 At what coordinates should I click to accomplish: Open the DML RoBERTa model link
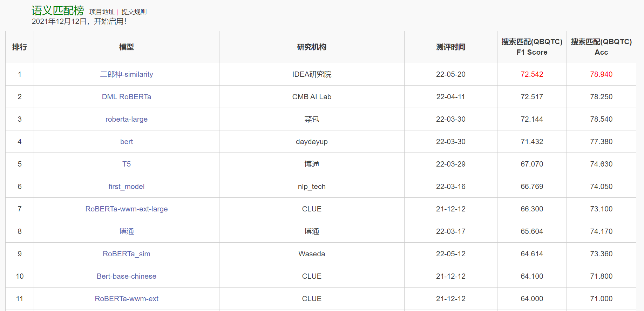click(127, 97)
